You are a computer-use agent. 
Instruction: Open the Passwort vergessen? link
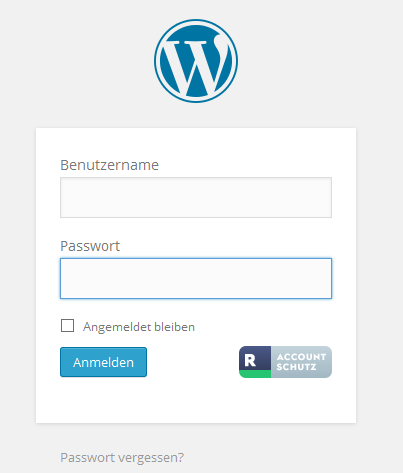(122, 458)
